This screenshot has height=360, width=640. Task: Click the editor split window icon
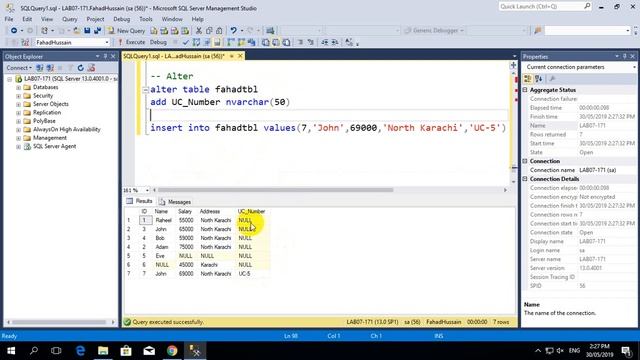513,65
